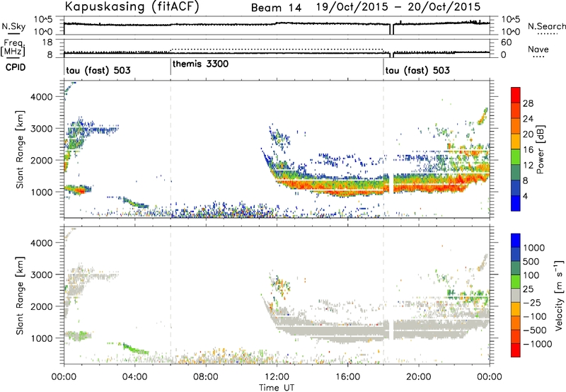Click the '18' frequency axis tick
This screenshot has height=392, width=566.
pyautogui.click(x=48, y=42)
